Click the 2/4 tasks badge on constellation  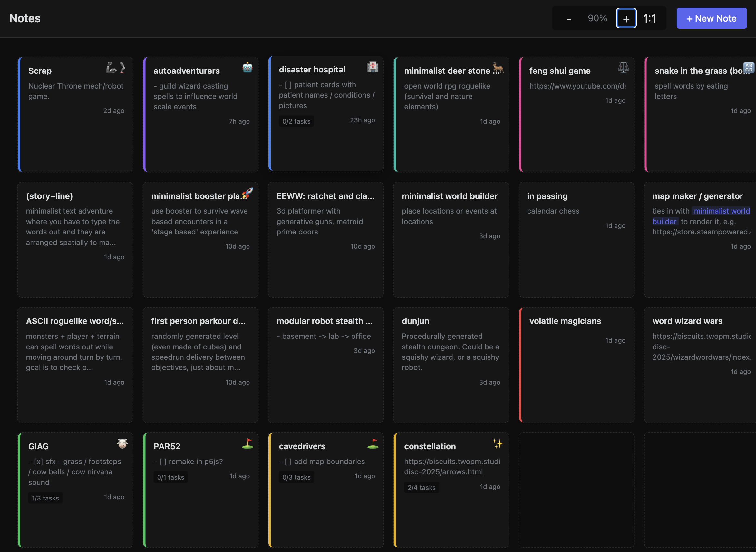(x=421, y=487)
